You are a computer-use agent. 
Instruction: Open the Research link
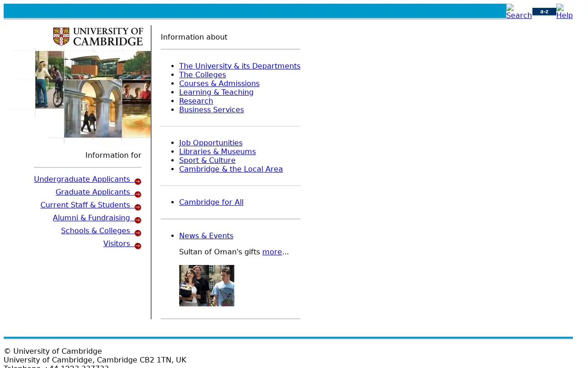point(196,101)
